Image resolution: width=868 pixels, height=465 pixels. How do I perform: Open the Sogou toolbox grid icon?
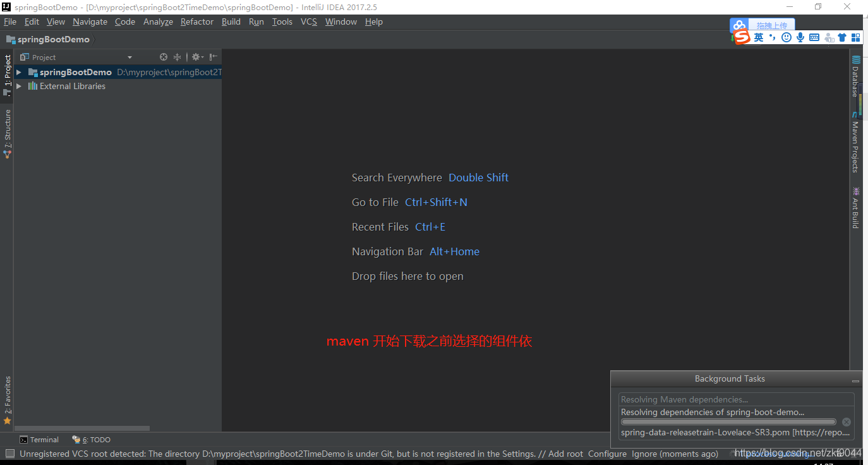[856, 37]
